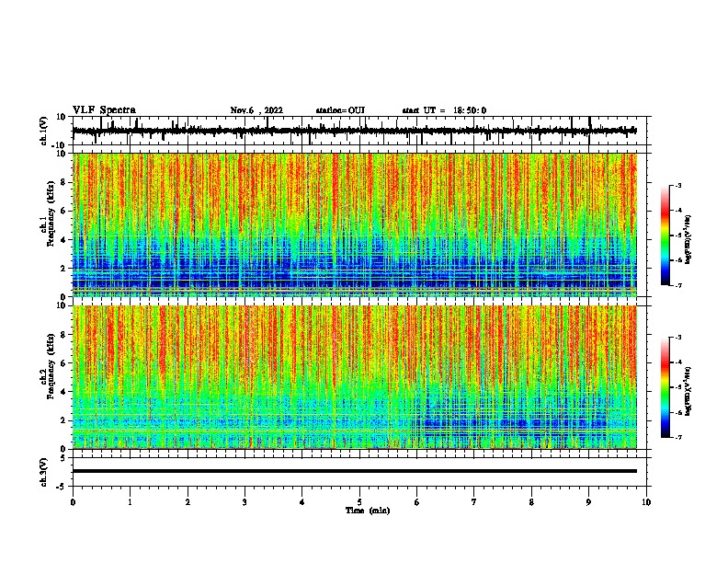Click time axis tick label "5"
This screenshot has width=728, height=563.
(359, 502)
